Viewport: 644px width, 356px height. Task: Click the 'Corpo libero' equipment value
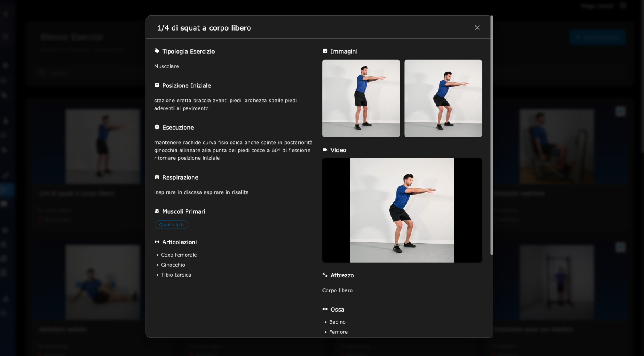tap(337, 290)
